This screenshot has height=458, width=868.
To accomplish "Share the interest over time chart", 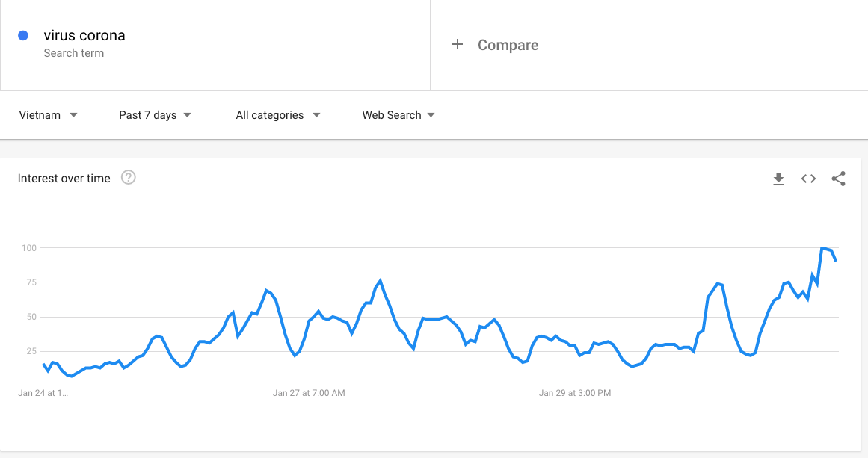I will (838, 179).
